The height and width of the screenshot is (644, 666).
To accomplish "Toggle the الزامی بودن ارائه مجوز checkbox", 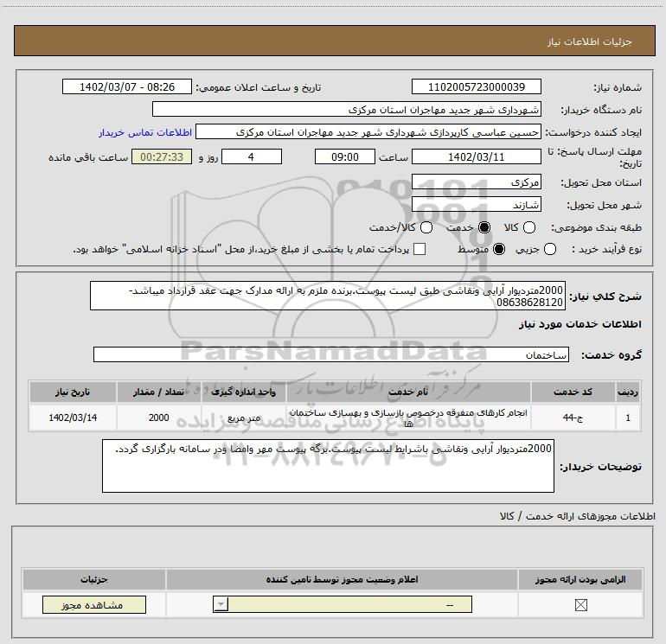I will coord(580,605).
